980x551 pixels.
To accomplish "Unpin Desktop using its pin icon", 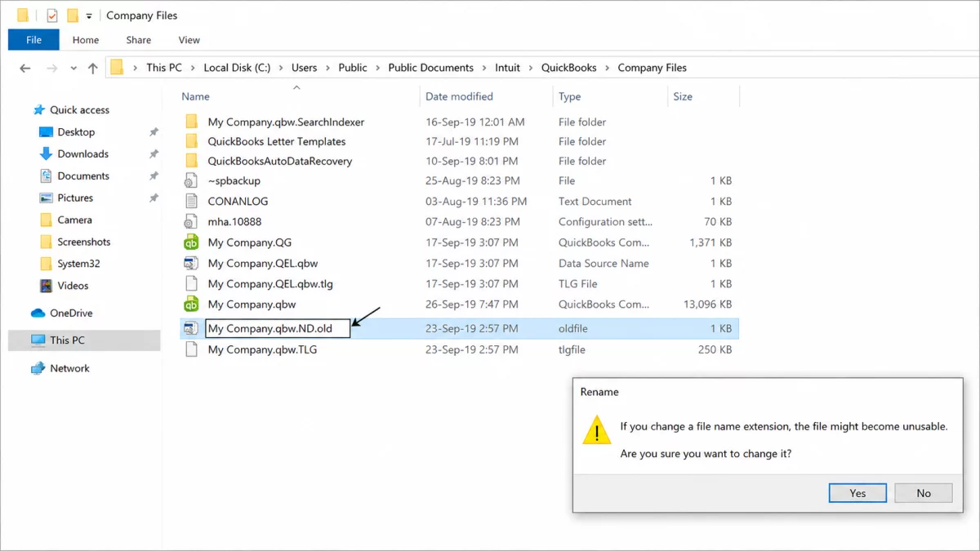I will [154, 132].
